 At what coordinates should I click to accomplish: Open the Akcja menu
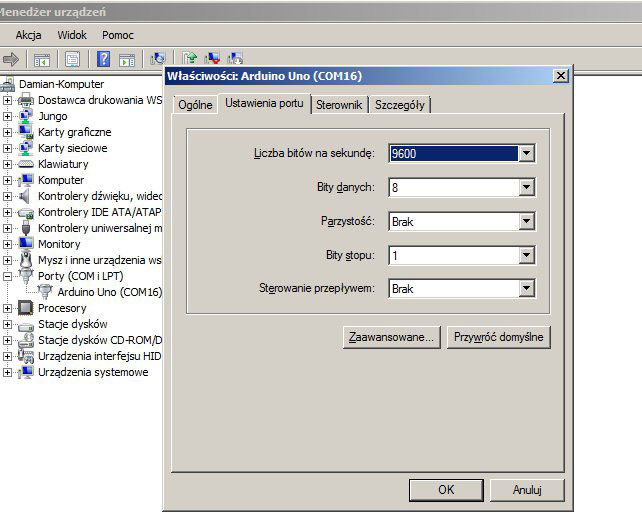(x=28, y=35)
